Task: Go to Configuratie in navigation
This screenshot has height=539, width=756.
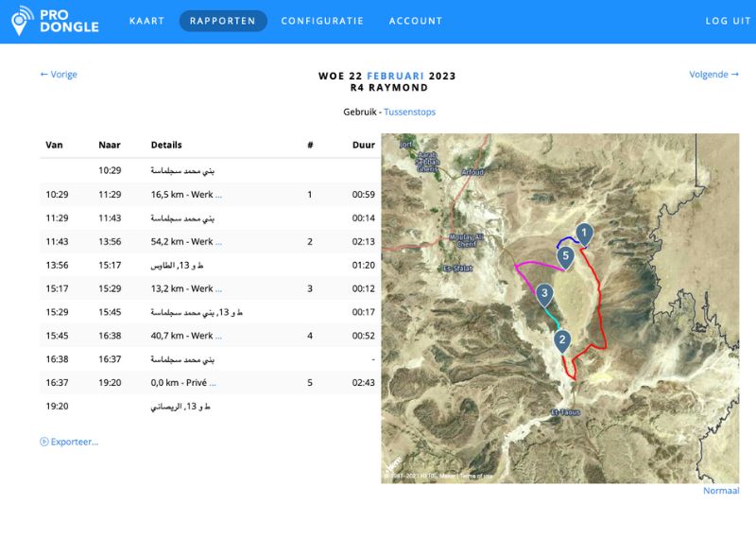Action: tap(322, 21)
